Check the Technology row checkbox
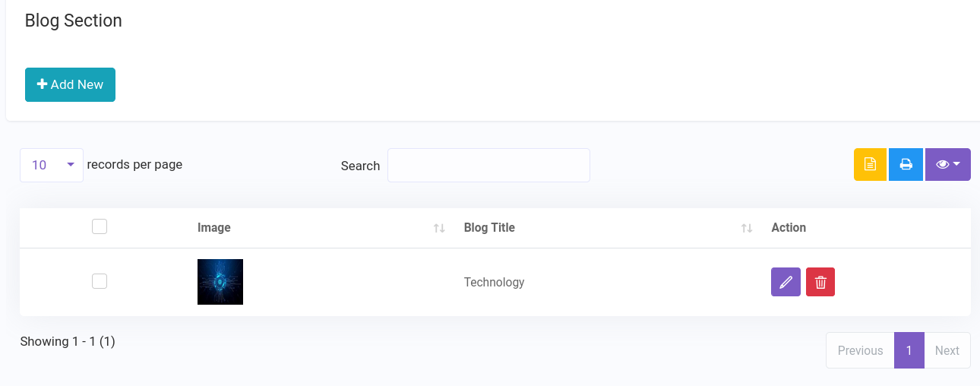The width and height of the screenshot is (980, 386). point(100,281)
